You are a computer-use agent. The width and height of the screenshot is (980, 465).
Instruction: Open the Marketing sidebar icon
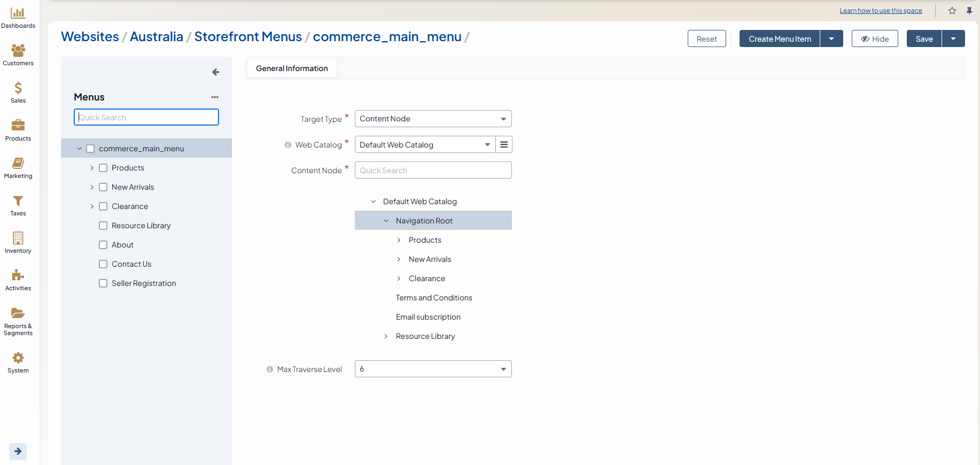click(x=18, y=164)
